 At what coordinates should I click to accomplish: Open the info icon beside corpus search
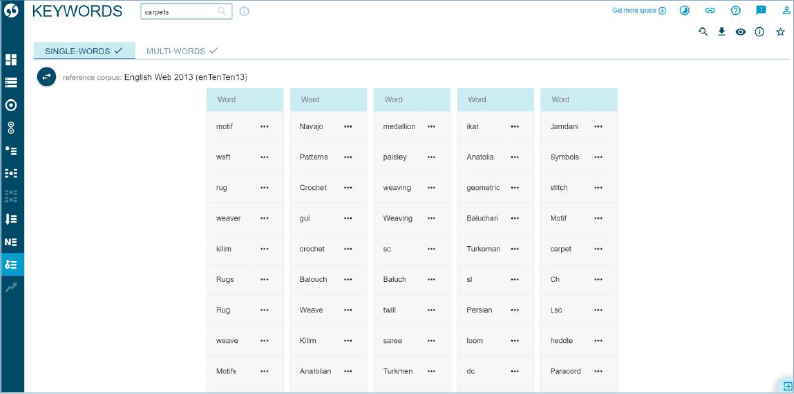tap(244, 12)
